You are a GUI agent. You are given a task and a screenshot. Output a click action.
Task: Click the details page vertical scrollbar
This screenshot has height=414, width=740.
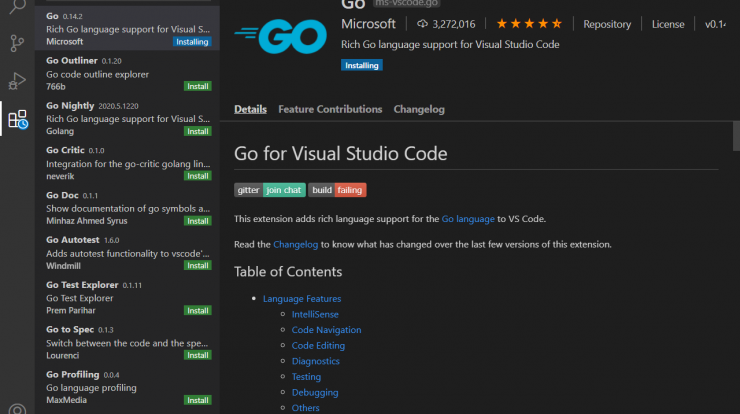click(x=736, y=136)
